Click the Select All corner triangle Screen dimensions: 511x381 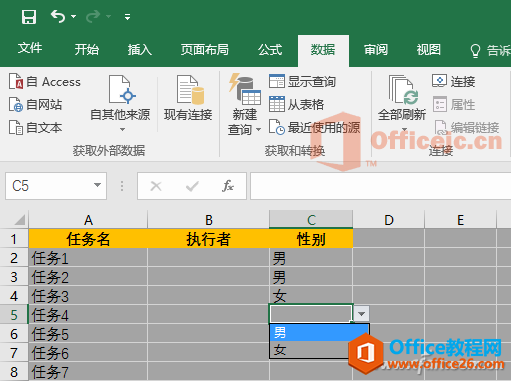19,220
